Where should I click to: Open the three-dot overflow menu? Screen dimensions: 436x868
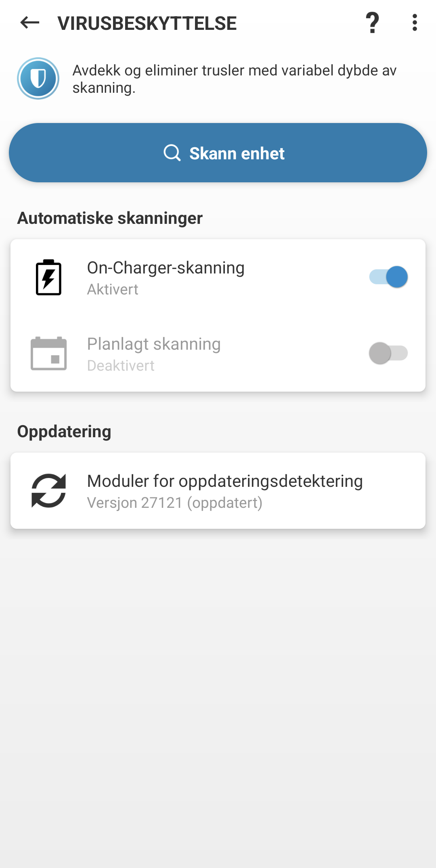(x=414, y=23)
